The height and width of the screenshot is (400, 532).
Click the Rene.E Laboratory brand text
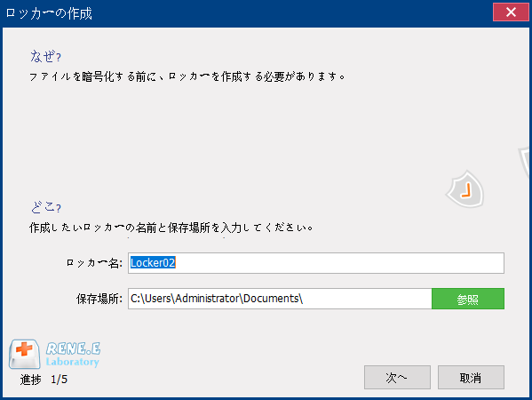click(x=73, y=355)
